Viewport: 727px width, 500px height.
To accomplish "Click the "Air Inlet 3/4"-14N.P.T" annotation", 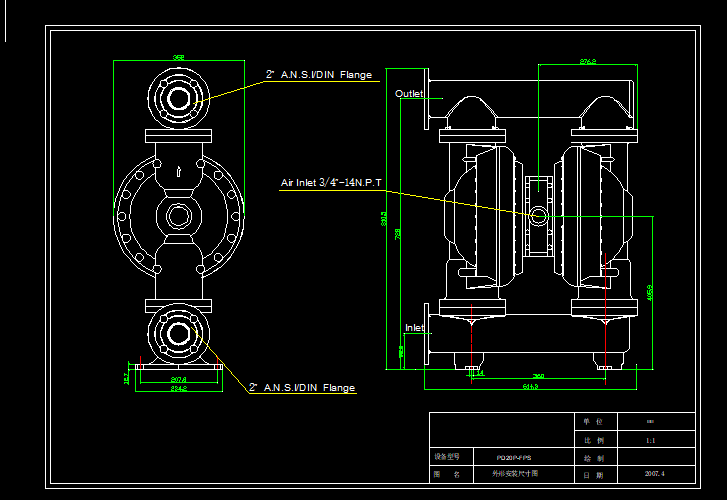I will (331, 183).
